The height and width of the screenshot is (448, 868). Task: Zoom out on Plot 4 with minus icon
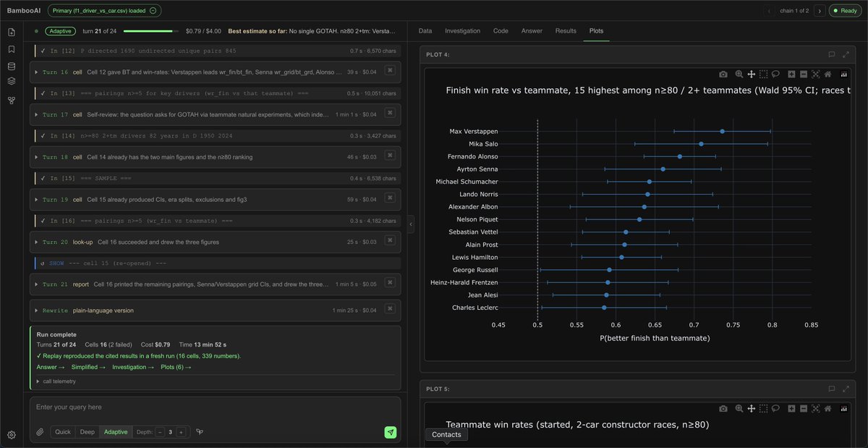pyautogui.click(x=804, y=74)
